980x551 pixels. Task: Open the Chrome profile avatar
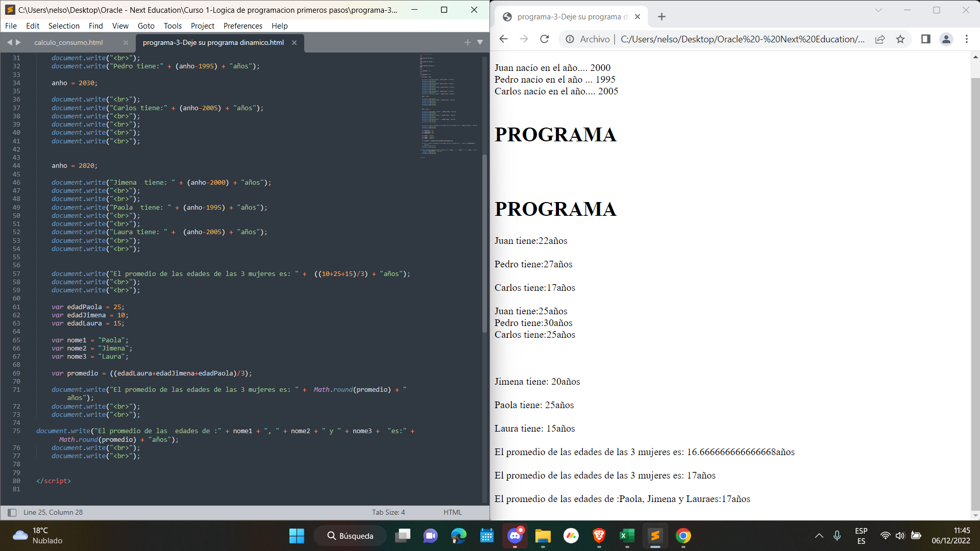(x=946, y=39)
